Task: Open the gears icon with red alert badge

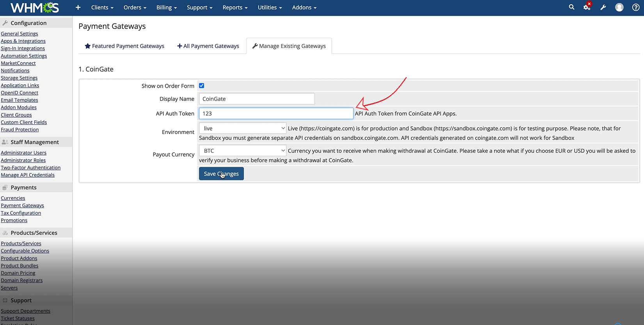Action: tap(587, 7)
